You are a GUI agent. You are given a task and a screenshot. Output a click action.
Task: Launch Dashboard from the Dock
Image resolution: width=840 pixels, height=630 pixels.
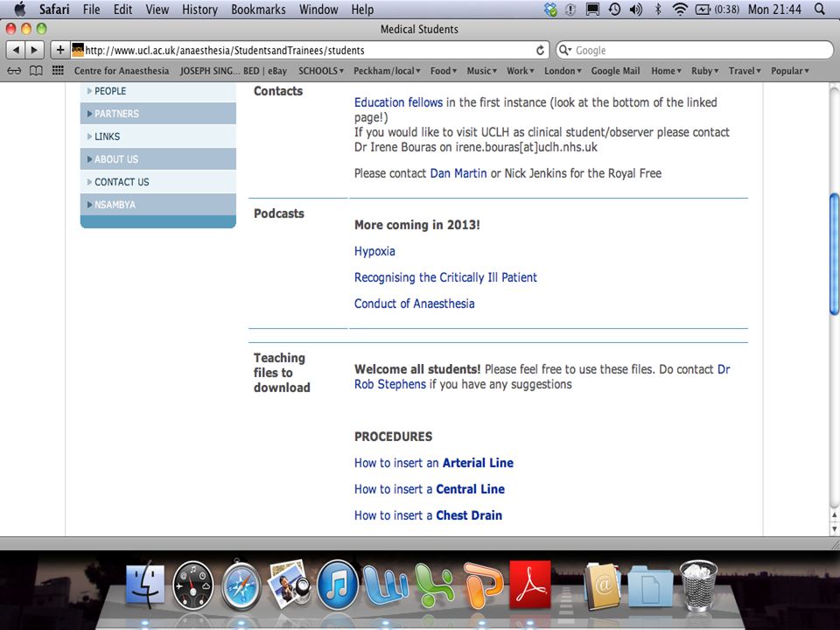click(192, 585)
